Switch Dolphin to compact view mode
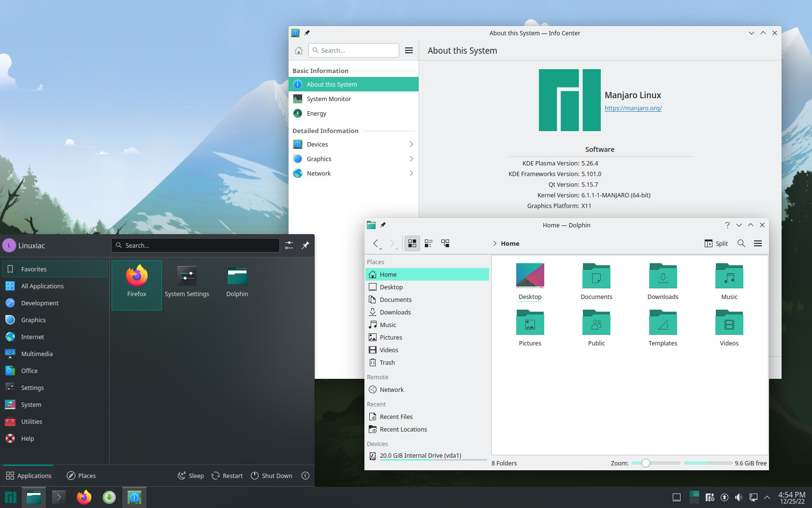This screenshot has height=508, width=812. pyautogui.click(x=429, y=243)
